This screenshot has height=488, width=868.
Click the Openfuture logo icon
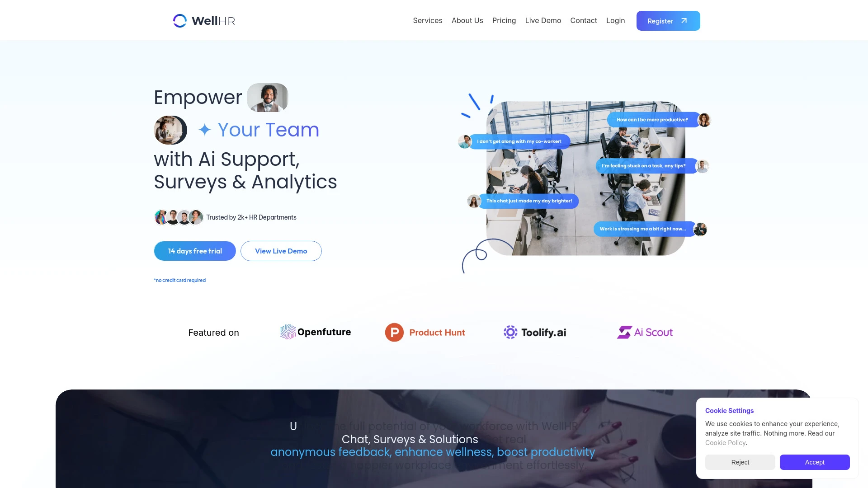(288, 332)
